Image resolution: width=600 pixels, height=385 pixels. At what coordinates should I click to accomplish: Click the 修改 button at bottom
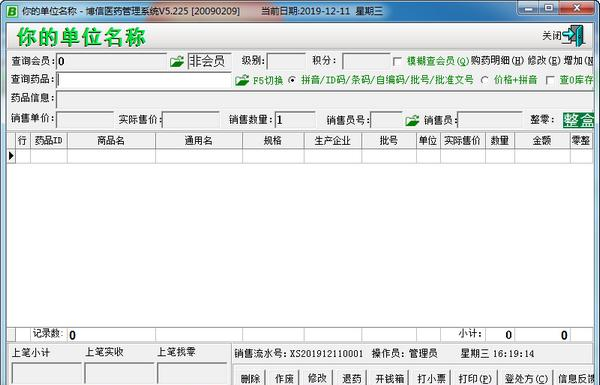coord(317,378)
